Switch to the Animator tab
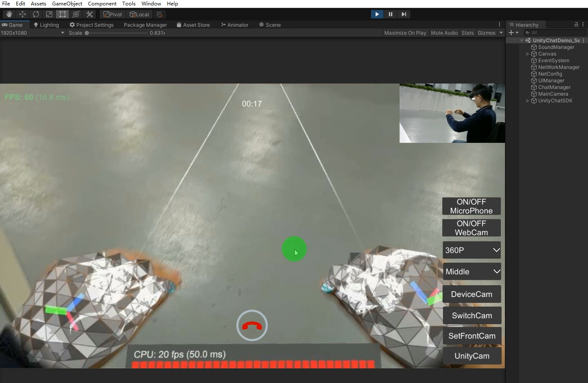 pos(235,25)
